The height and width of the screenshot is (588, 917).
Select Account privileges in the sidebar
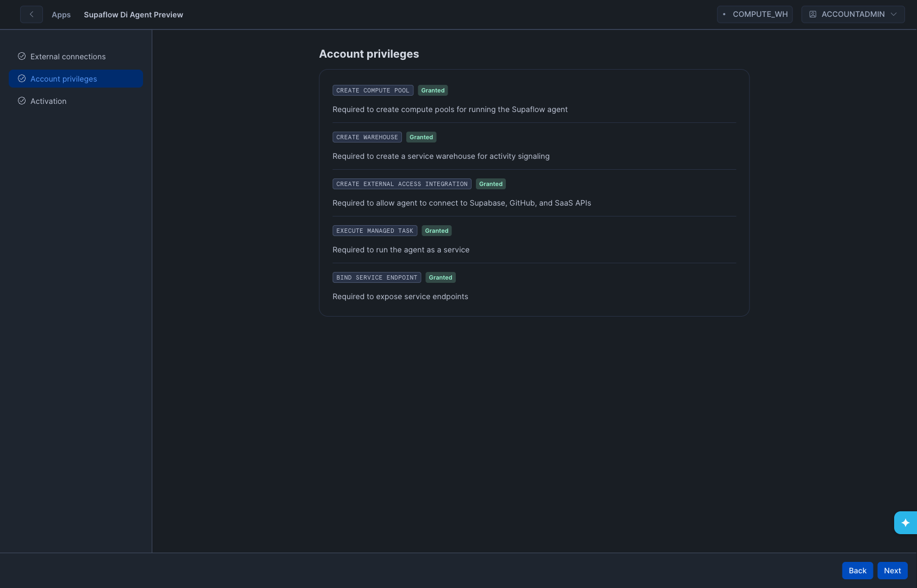point(64,79)
